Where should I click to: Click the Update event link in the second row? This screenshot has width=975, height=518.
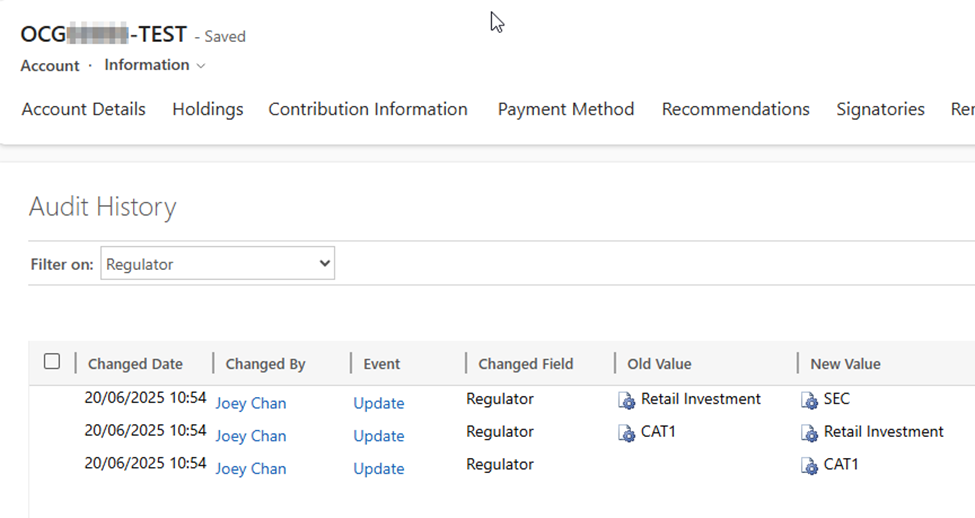(379, 436)
